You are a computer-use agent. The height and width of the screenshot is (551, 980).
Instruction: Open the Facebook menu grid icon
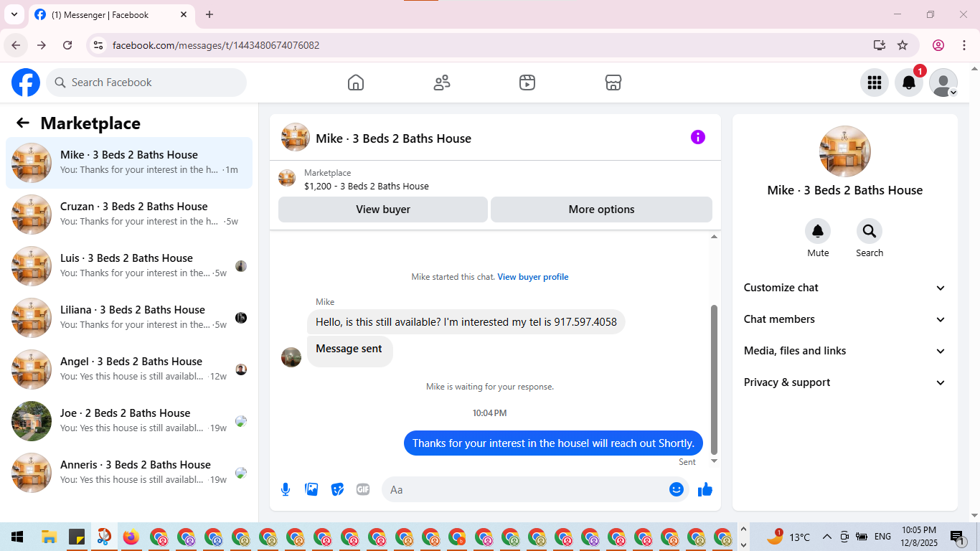click(875, 83)
